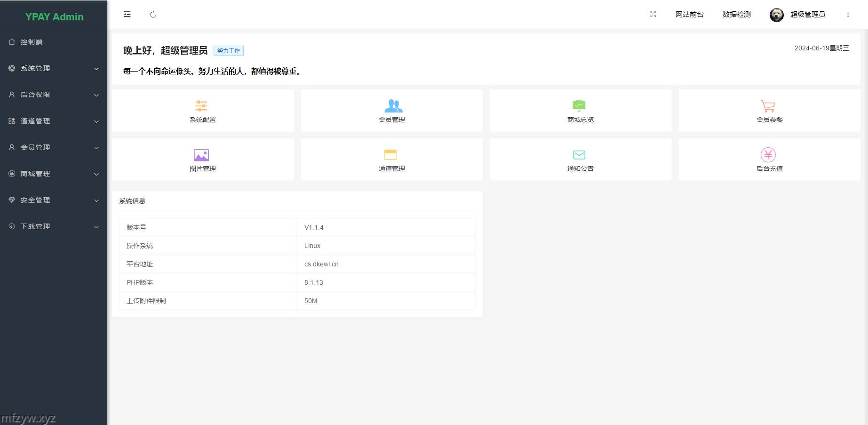
Task: Open 图片管理 picture icon
Action: pyautogui.click(x=201, y=155)
